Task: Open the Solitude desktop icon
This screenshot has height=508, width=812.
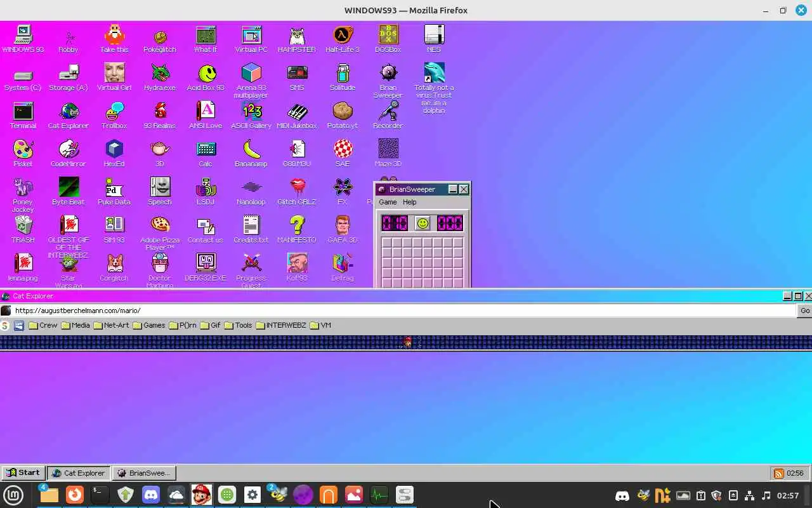Action: click(x=343, y=77)
